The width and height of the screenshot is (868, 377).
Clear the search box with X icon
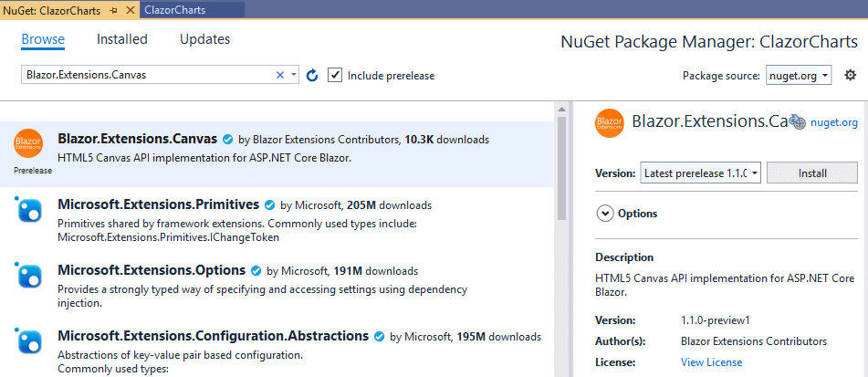coord(280,76)
